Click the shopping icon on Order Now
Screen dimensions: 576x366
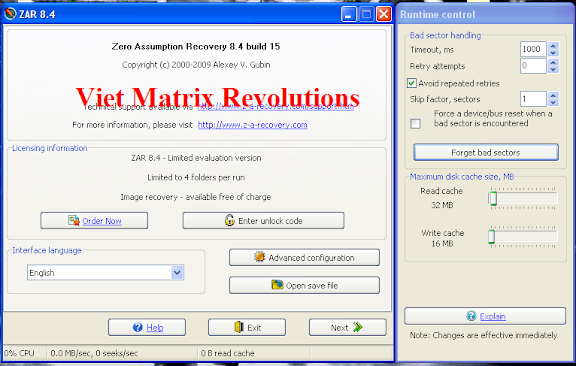click(73, 220)
